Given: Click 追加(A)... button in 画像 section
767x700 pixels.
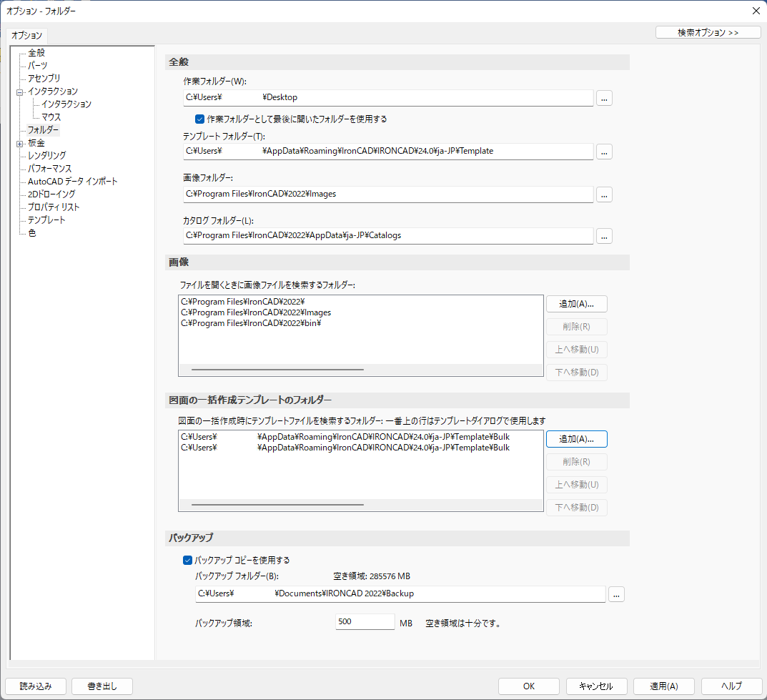Looking at the screenshot, I should click(x=576, y=304).
